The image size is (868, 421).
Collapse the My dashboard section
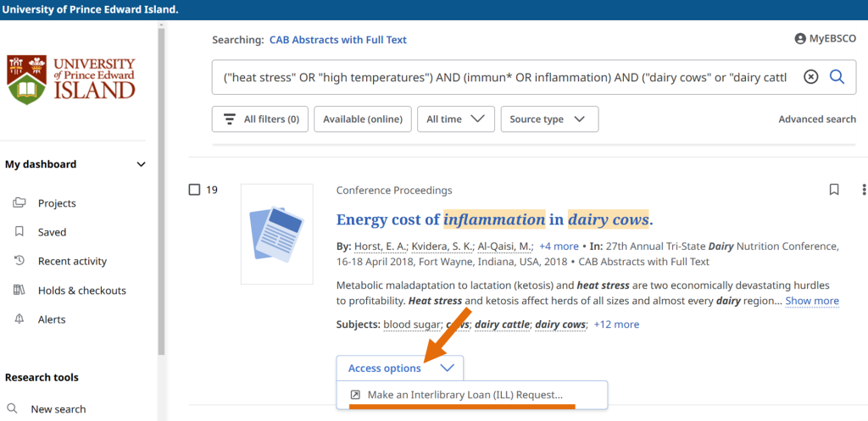[141, 164]
